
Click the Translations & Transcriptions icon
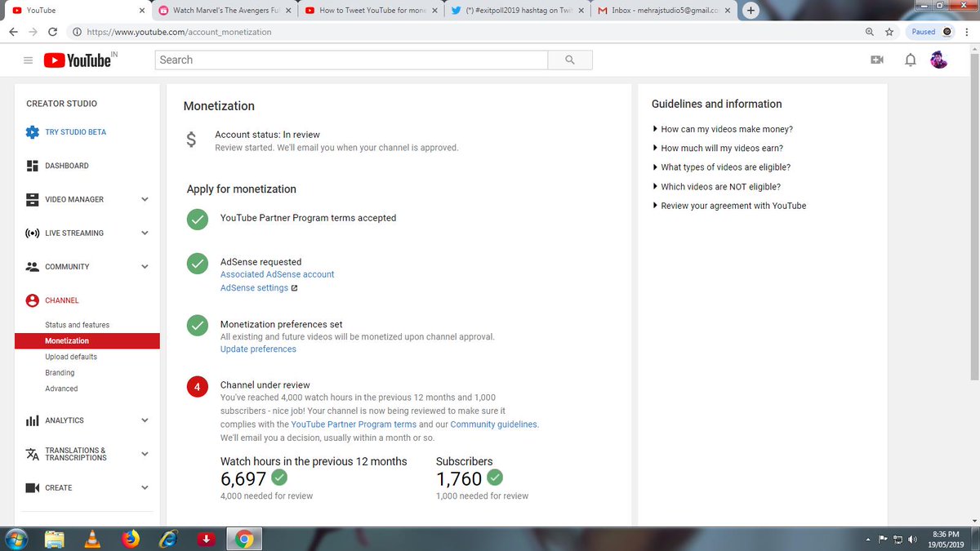pyautogui.click(x=33, y=454)
